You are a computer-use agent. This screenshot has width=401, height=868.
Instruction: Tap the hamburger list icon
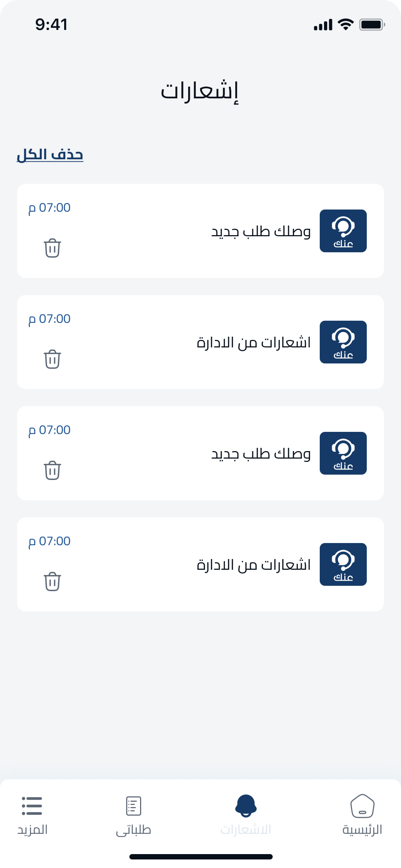[x=32, y=806]
